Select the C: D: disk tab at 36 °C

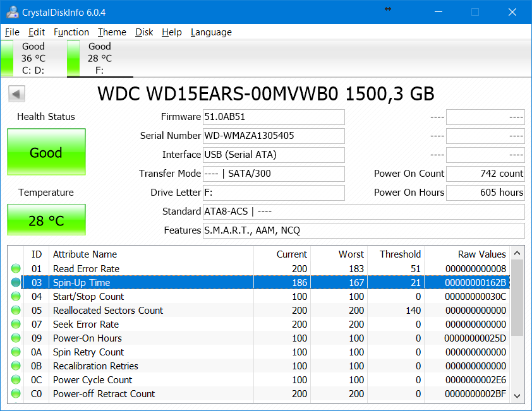(x=33, y=58)
